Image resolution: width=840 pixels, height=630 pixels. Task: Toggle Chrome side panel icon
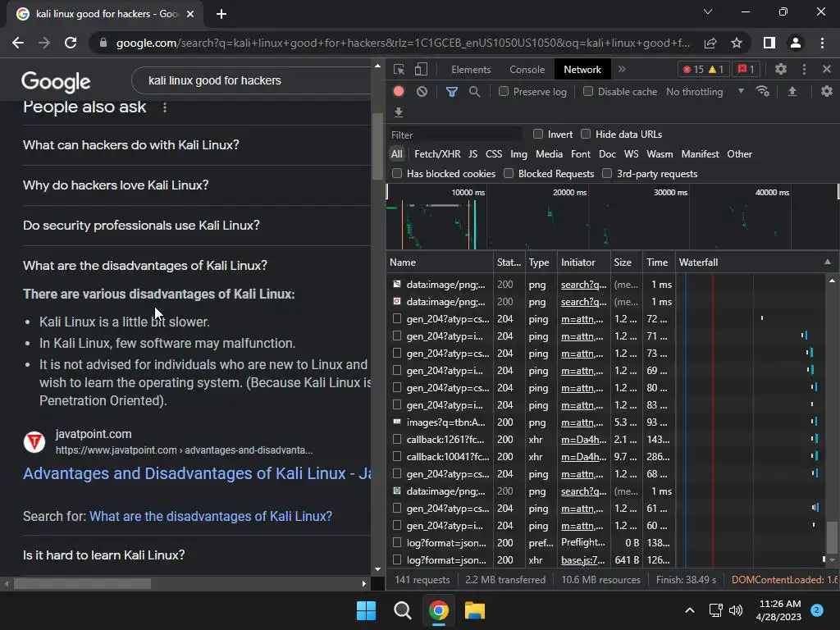(769, 43)
